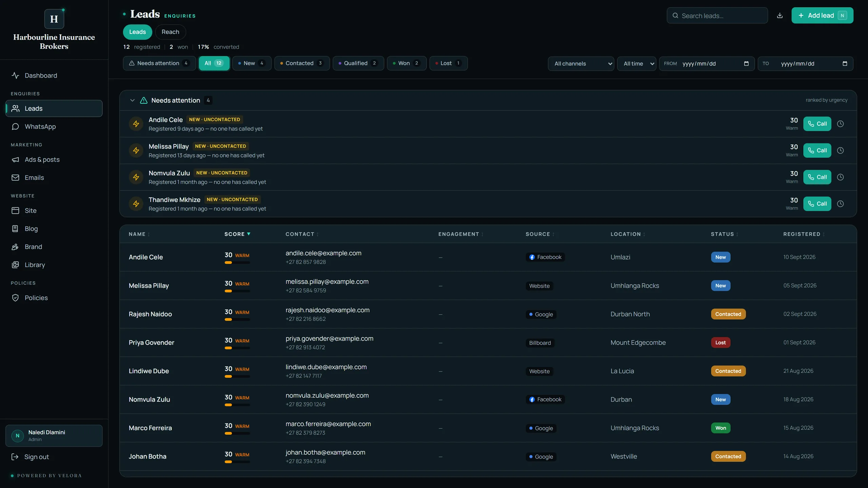Click the clock icon for Nomvula Zulu
Viewport: 868px width, 488px height.
(840, 177)
